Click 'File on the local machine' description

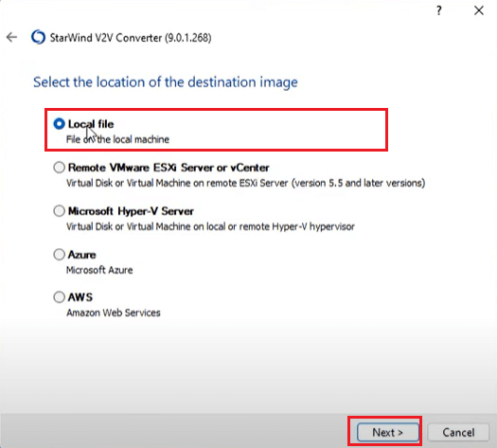pyautogui.click(x=117, y=139)
